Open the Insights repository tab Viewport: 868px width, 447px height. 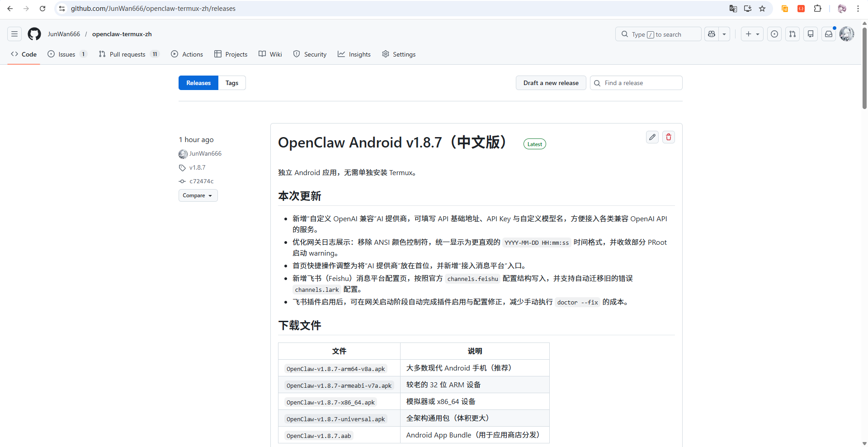pyautogui.click(x=354, y=54)
